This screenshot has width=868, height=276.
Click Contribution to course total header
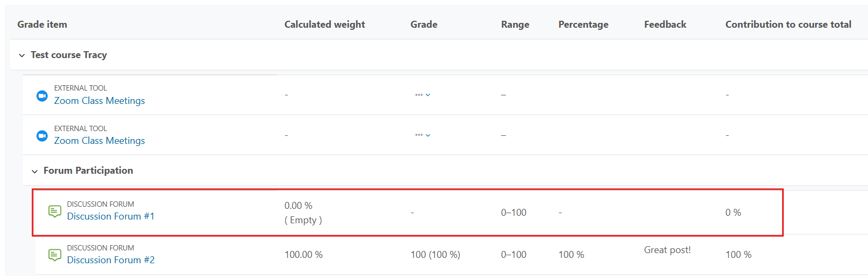(x=789, y=25)
